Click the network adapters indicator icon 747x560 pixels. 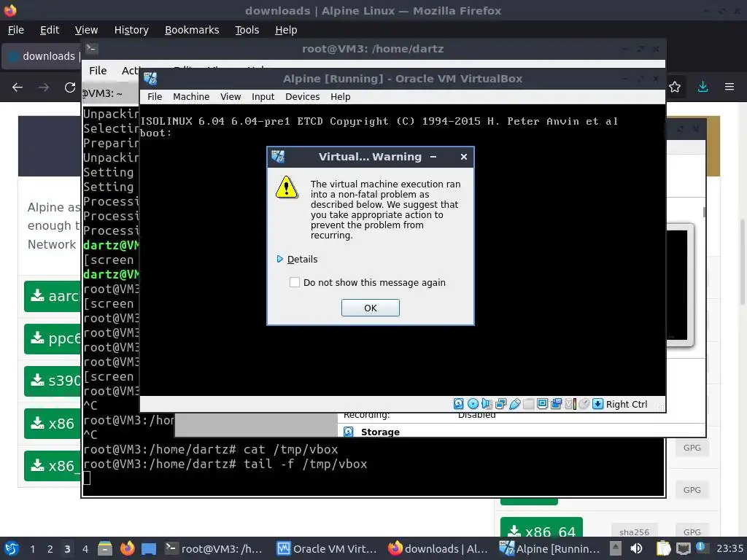[x=500, y=404]
